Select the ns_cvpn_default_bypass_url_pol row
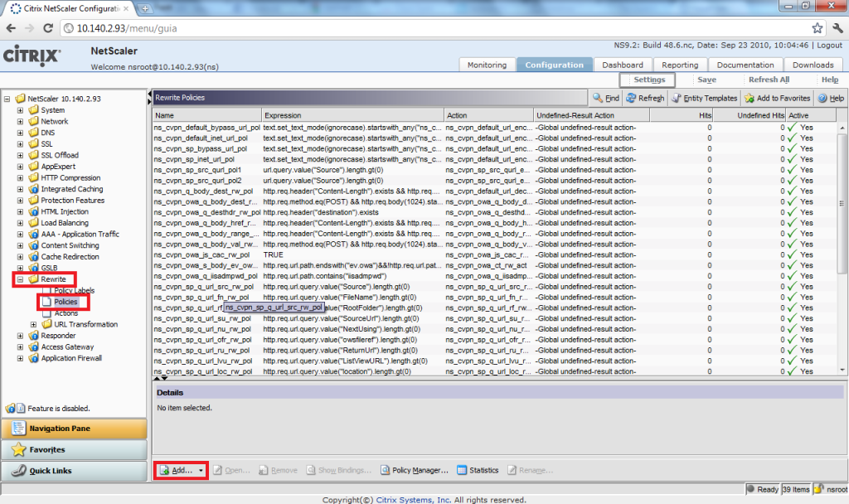 pos(495,128)
